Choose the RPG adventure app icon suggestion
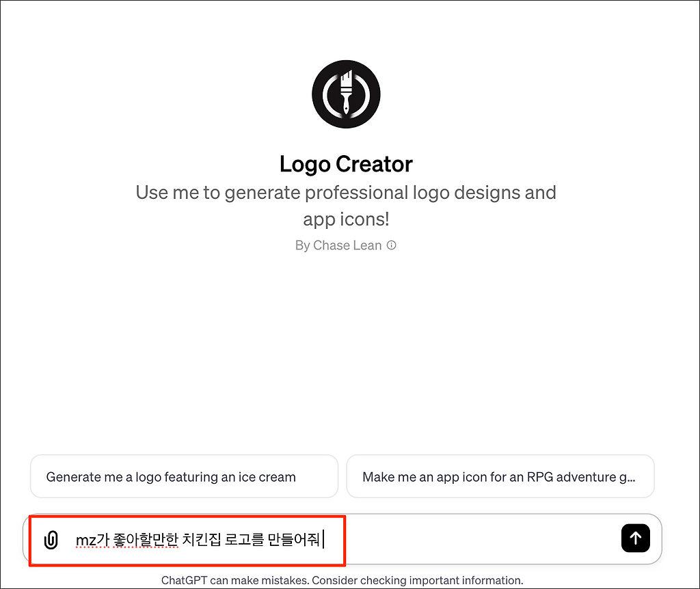700x589 pixels. [500, 476]
